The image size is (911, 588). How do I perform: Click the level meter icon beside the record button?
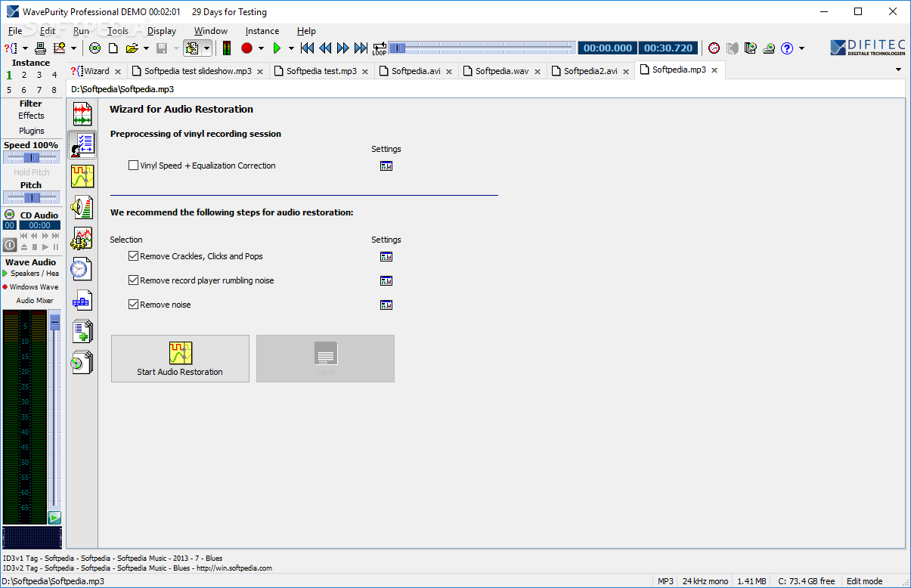pos(227,48)
